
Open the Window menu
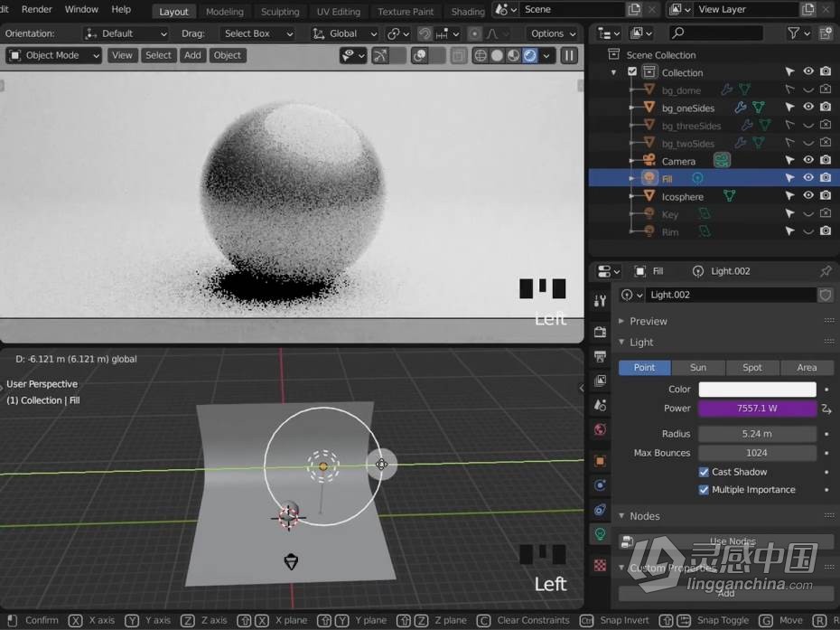(81, 10)
